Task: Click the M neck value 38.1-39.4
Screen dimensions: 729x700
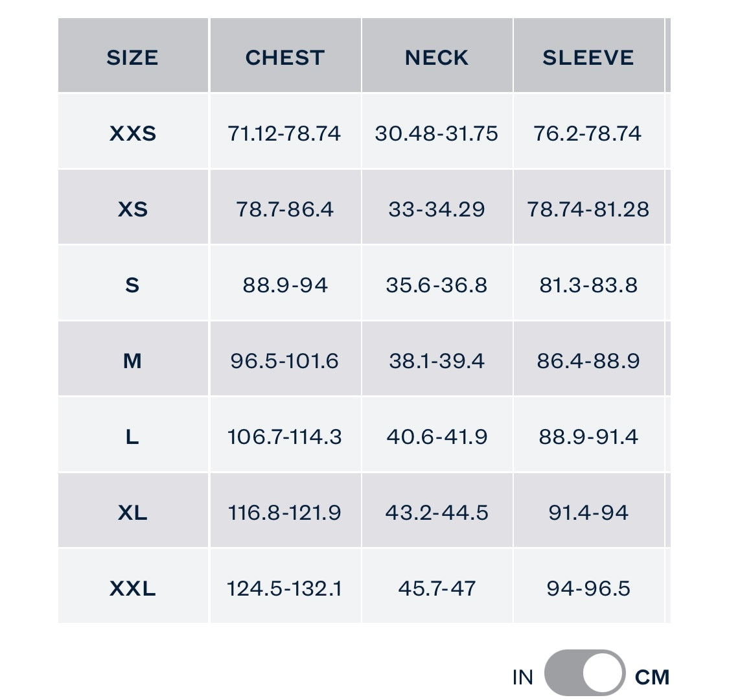Action: (437, 361)
